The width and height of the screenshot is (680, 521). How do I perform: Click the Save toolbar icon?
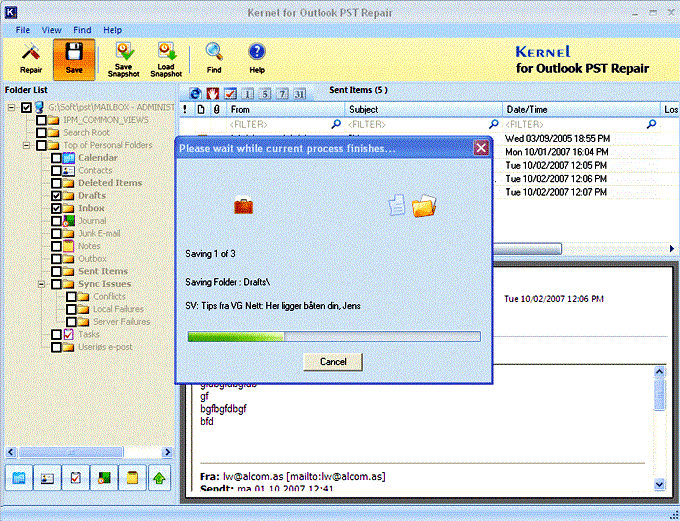click(x=74, y=59)
